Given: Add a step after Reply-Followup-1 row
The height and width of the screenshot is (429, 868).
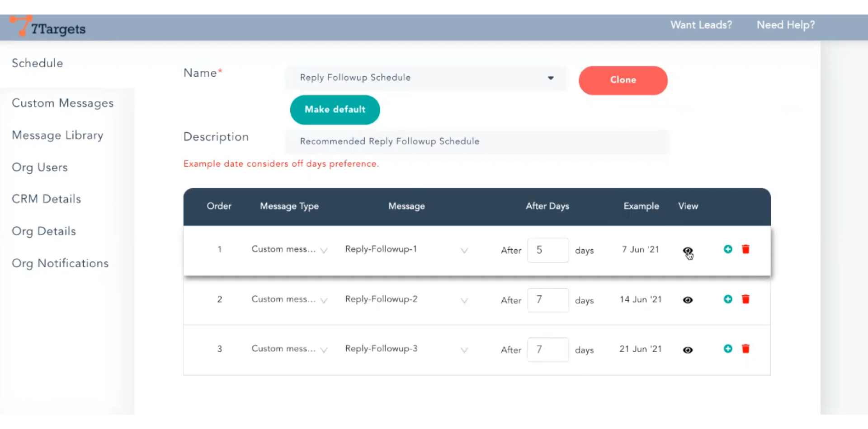Looking at the screenshot, I should point(728,249).
